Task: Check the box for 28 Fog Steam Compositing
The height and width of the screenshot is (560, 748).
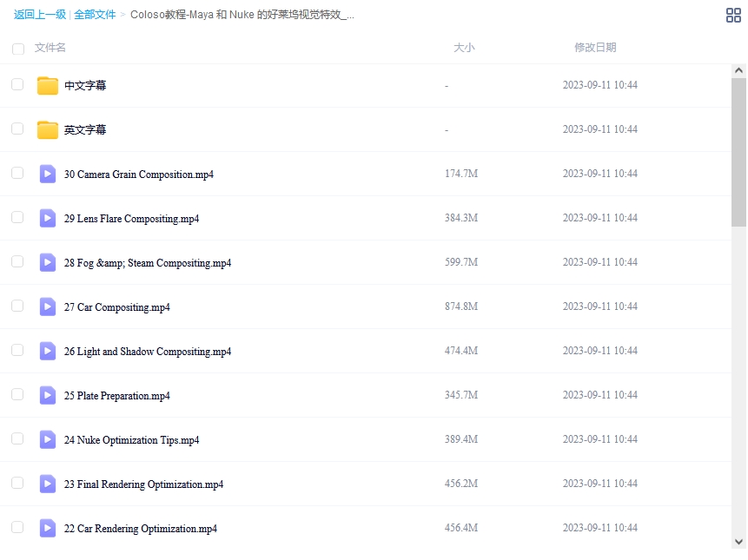Action: coord(17,261)
